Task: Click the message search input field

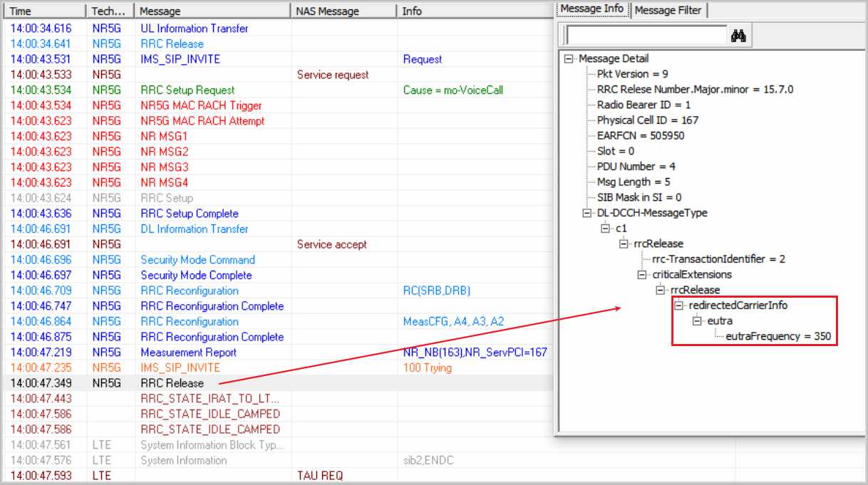Action: point(646,36)
